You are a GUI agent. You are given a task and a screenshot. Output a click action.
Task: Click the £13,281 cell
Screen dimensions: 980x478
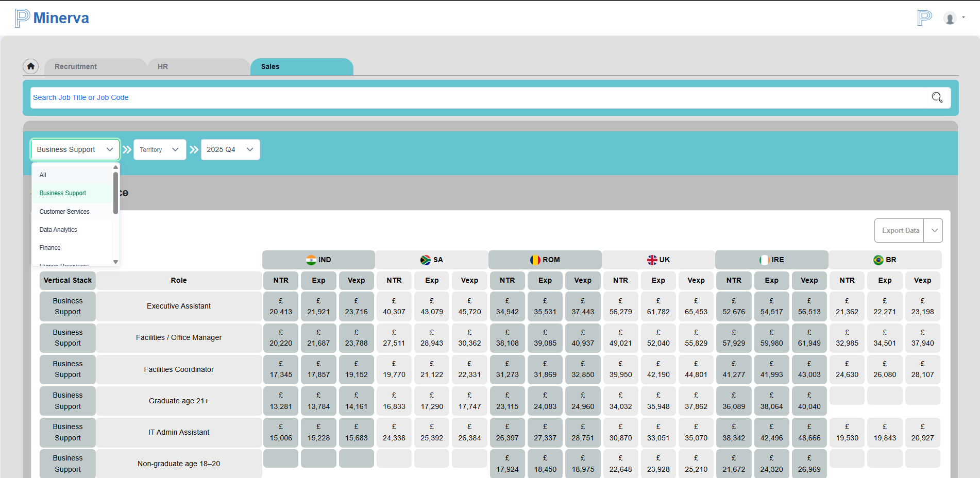[281, 401]
